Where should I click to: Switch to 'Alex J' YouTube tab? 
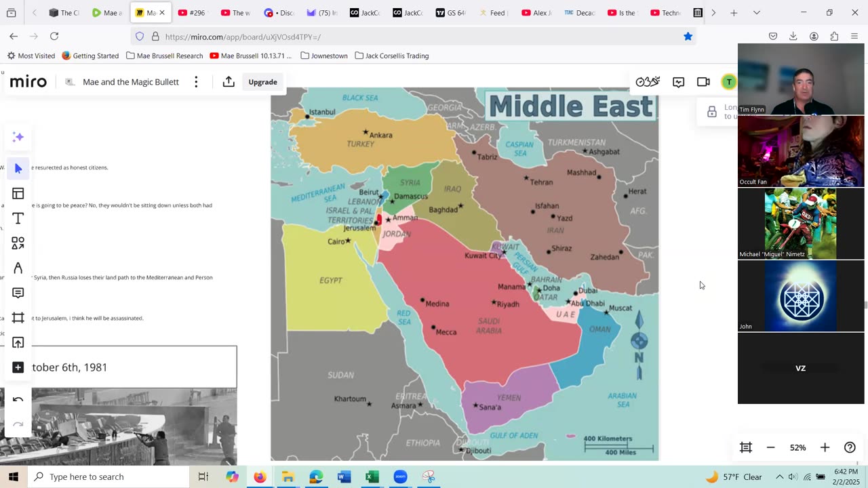(x=536, y=13)
